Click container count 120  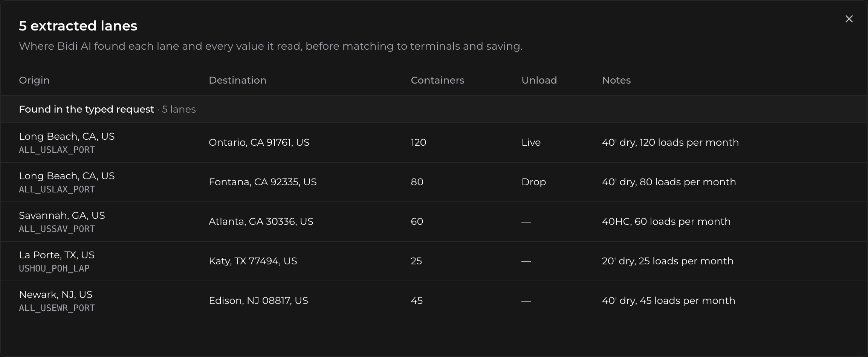(x=418, y=142)
